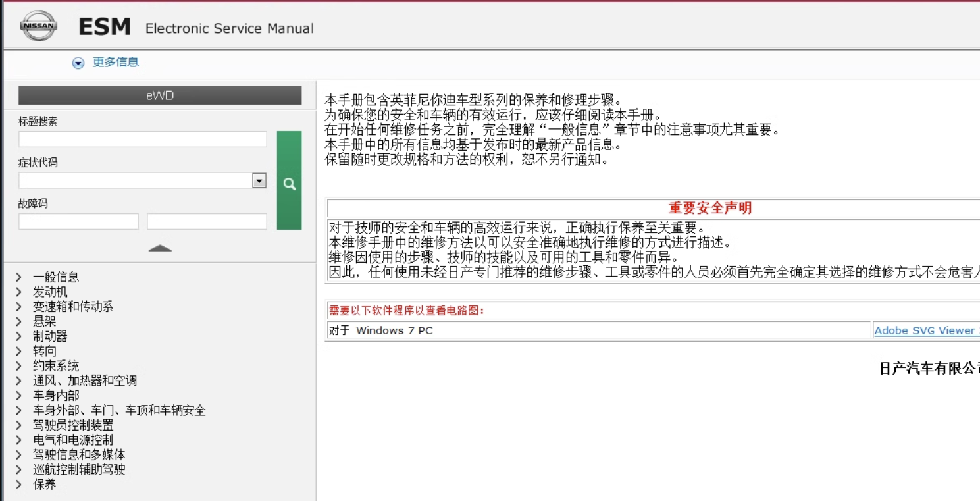980x501 pixels.
Task: Select 驾驶员控制装置 tree item
Action: 73,425
